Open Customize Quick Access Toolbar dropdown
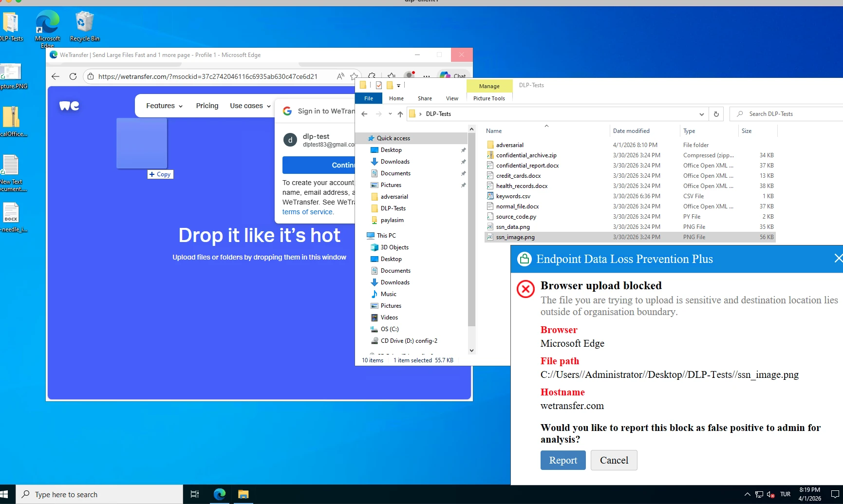Viewport: 843px width, 504px height. tap(398, 85)
